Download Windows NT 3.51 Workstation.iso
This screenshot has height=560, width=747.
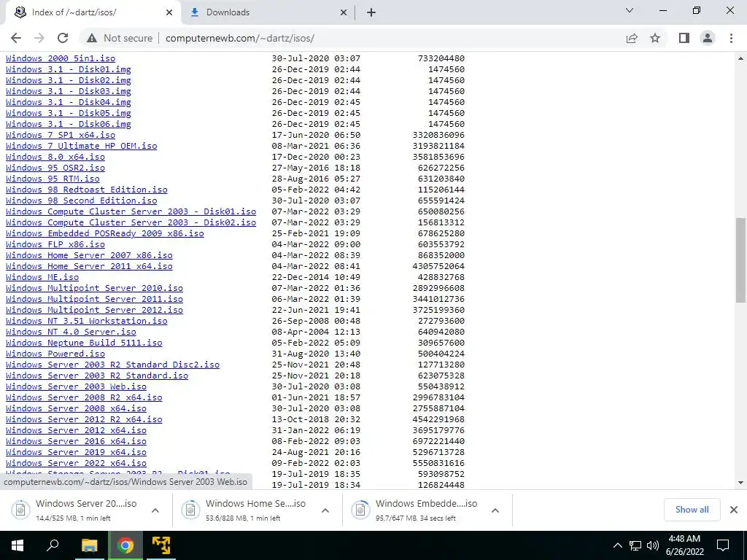(87, 322)
